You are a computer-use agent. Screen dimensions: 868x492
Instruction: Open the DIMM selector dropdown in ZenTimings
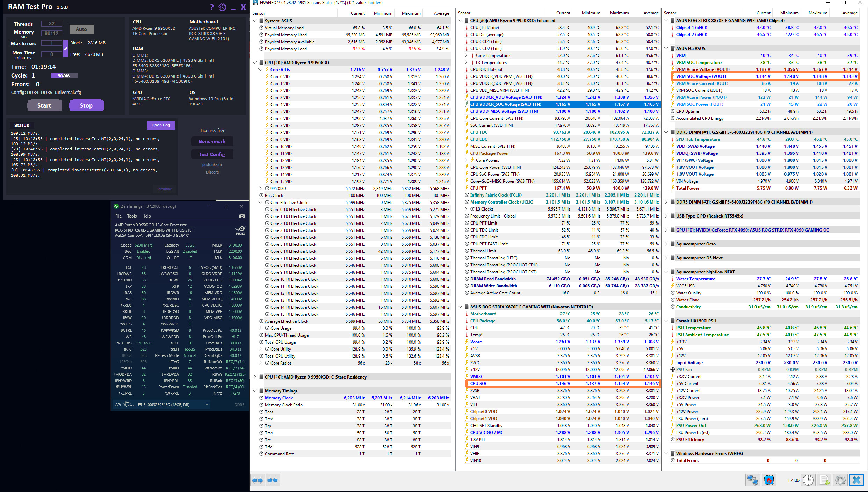pos(207,405)
